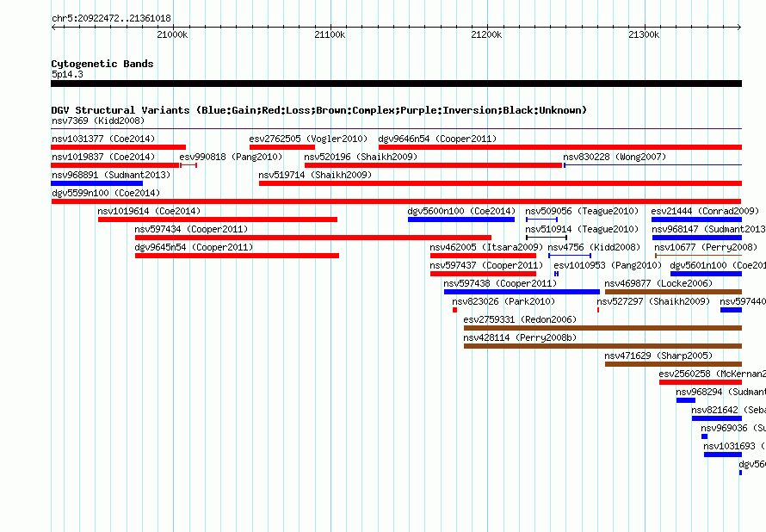This screenshot has height=532, width=766.
Task: Click the 21100k ruler tick label
Action: click(330, 34)
